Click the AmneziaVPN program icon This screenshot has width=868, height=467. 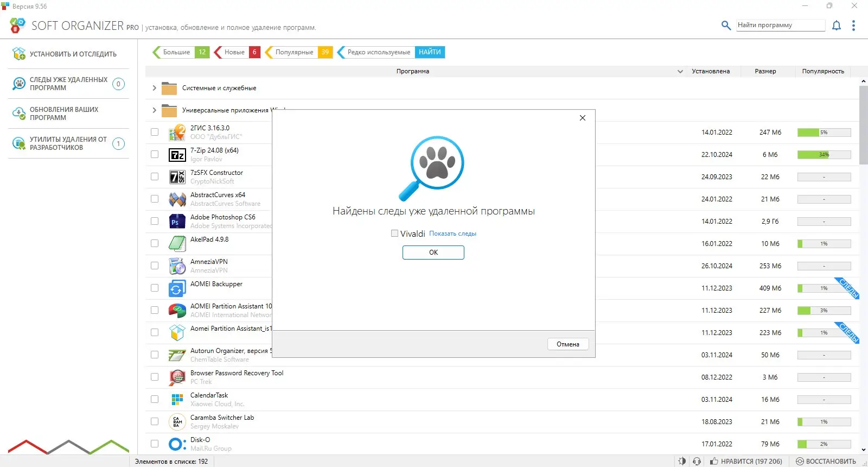[177, 266]
